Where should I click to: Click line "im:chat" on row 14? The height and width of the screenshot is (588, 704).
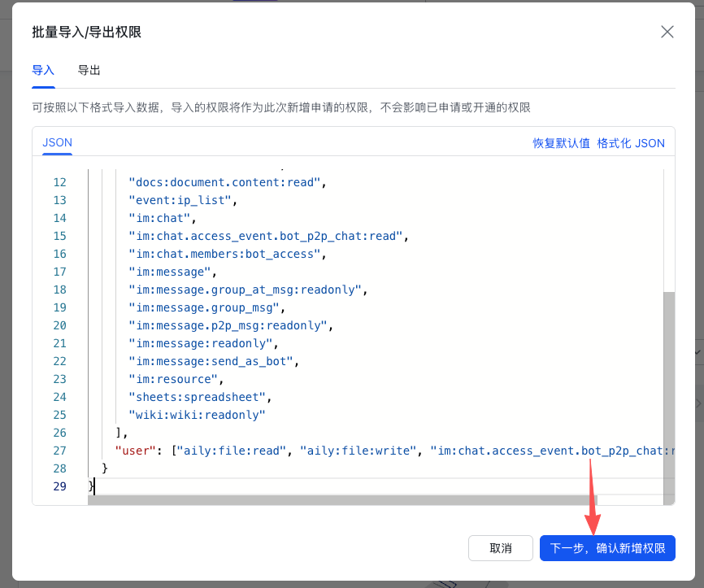163,218
